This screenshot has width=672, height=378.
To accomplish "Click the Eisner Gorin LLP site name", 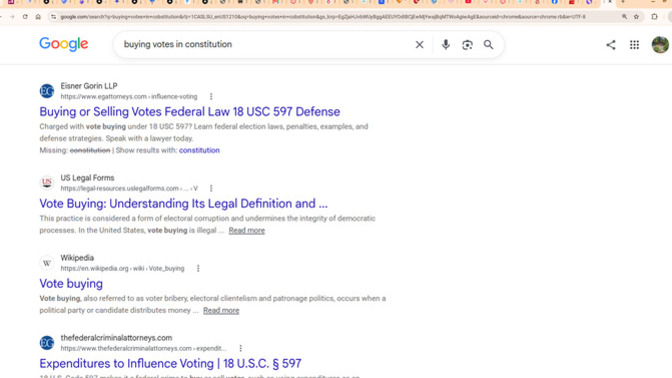I will tap(89, 86).
